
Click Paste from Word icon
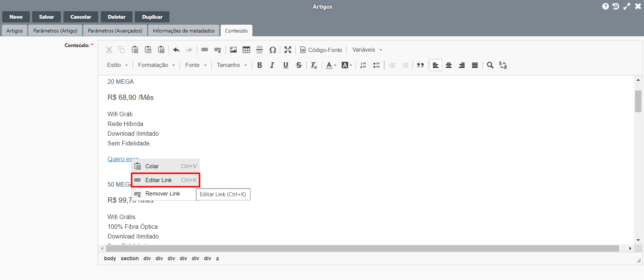coord(161,50)
